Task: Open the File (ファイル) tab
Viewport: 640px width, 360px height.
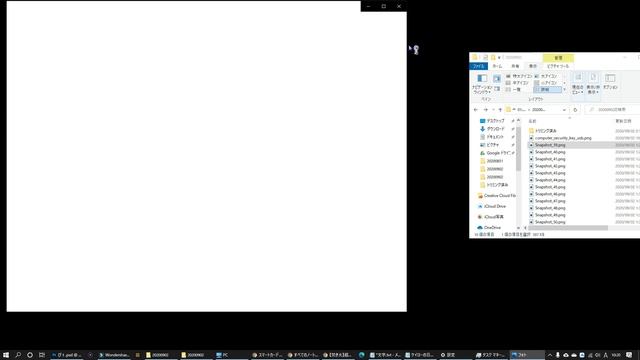Action: coord(479,66)
